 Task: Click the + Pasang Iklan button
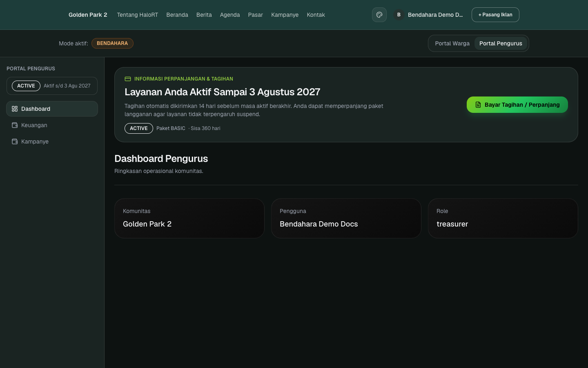tap(495, 15)
